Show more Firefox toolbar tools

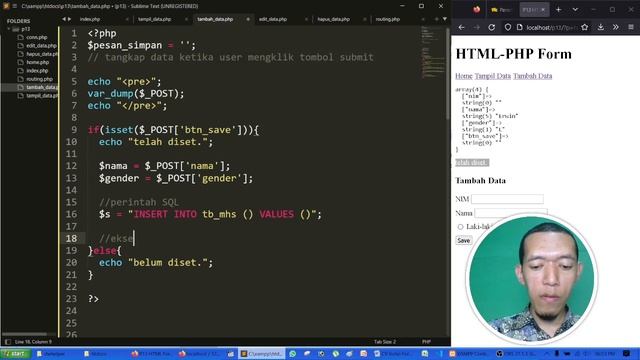pyautogui.click(x=616, y=27)
